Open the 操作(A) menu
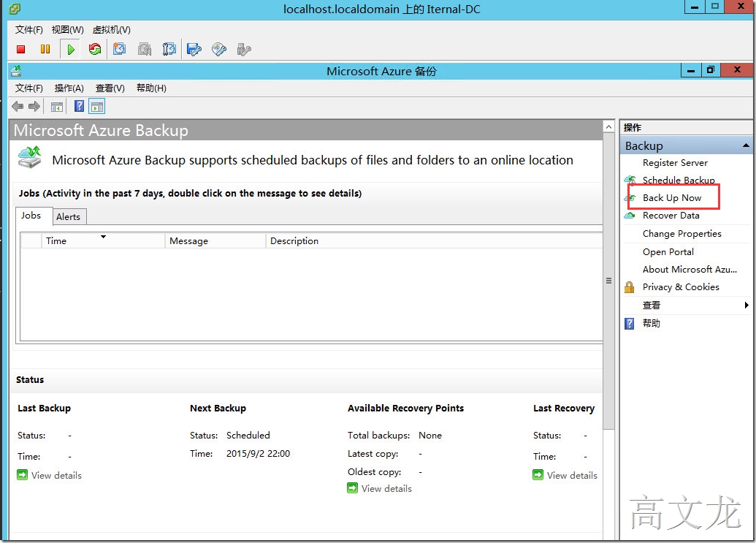756x543 pixels. 69,88
